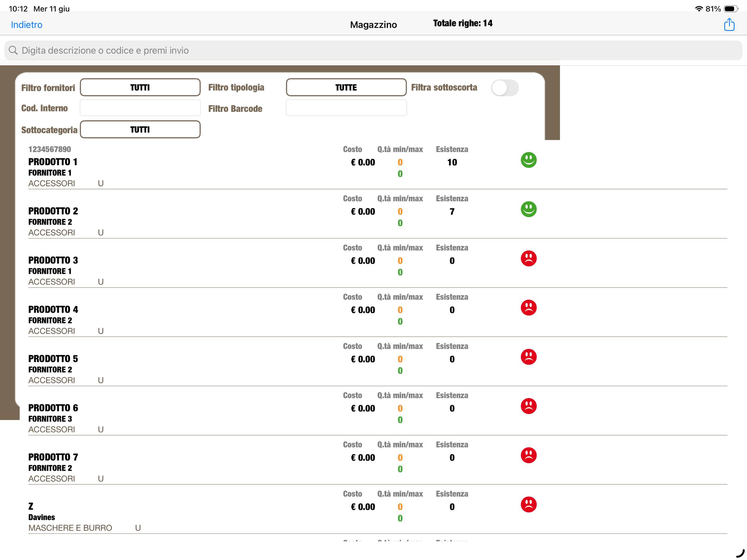
Task: Click the red sad face for PRODOTTO 6
Action: 528,406
